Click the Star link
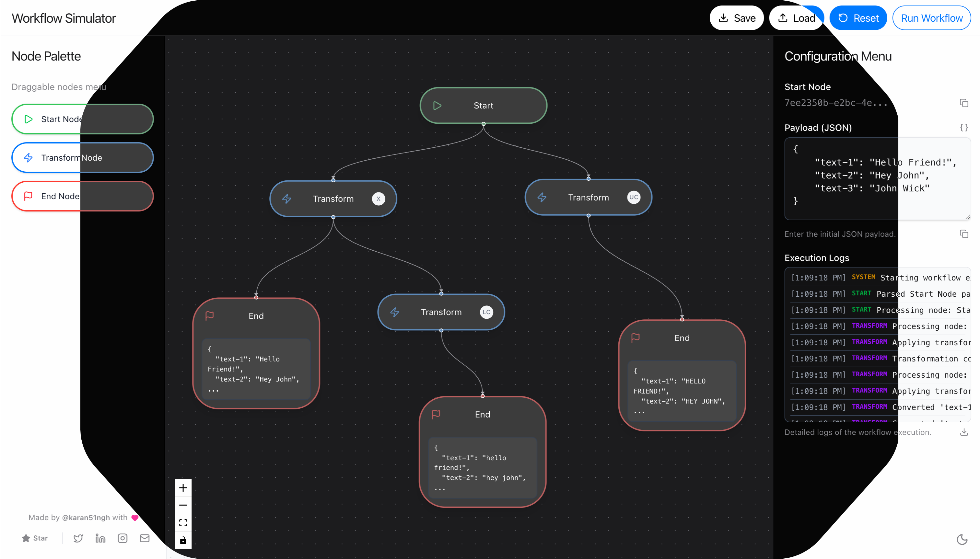 (x=35, y=538)
